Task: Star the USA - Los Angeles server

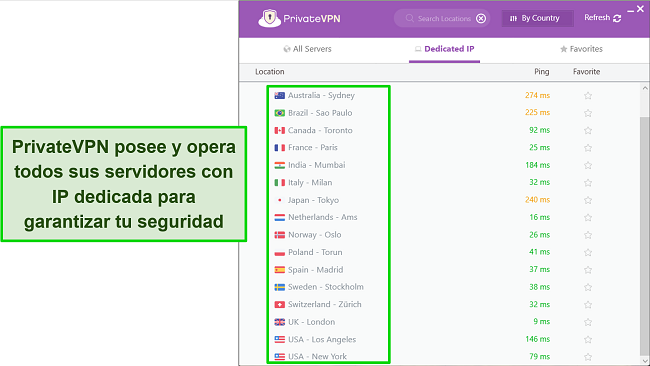Action: [587, 339]
